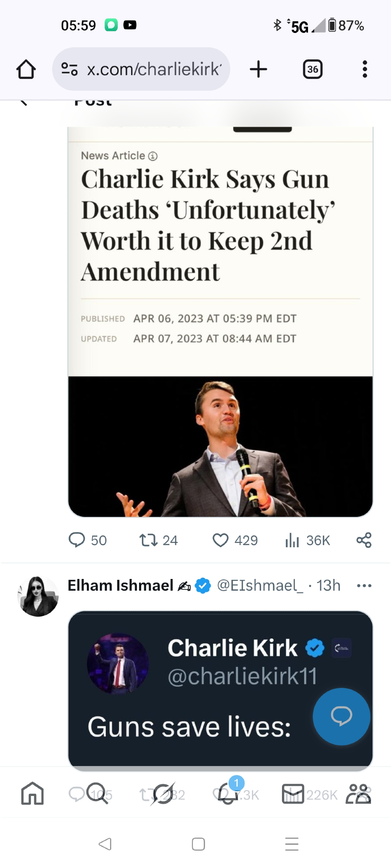Share the Charlie Kirk news article post
391x868 pixels.
[364, 540]
